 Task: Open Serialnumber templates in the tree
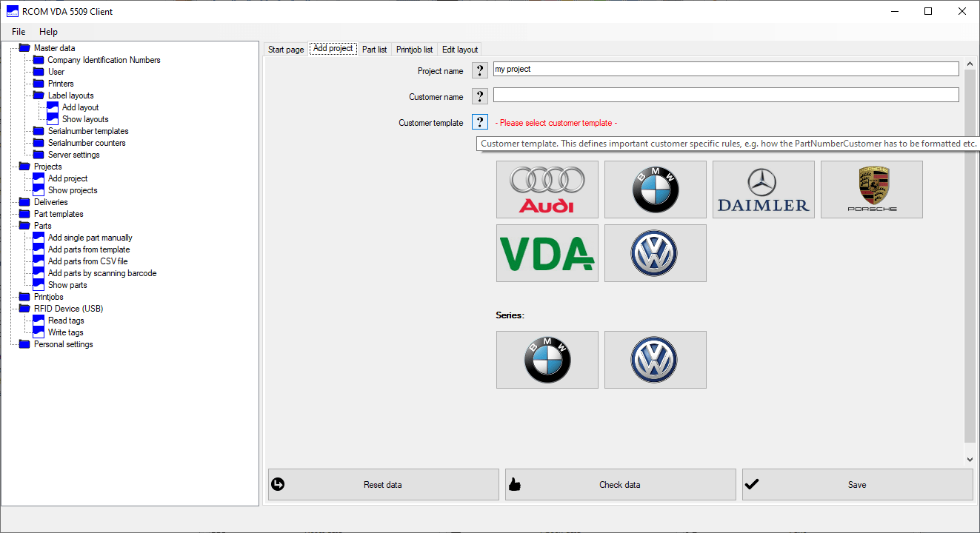[x=88, y=131]
